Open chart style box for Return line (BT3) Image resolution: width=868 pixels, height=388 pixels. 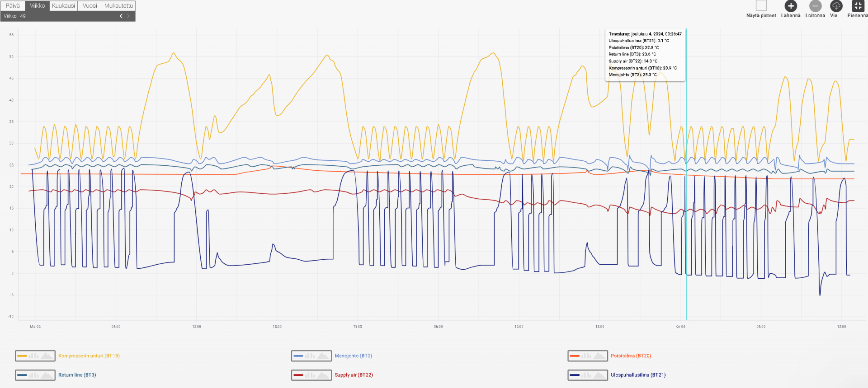pos(35,375)
